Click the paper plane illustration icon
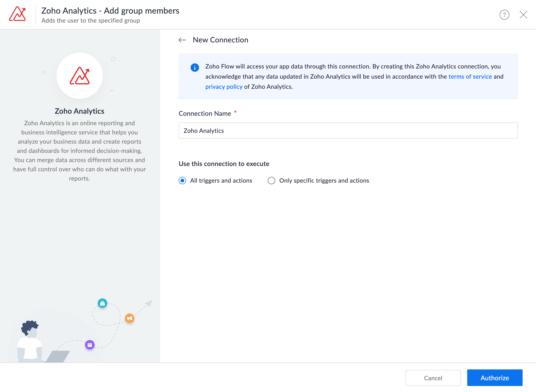Viewport: 536px width, 392px height. click(148, 303)
